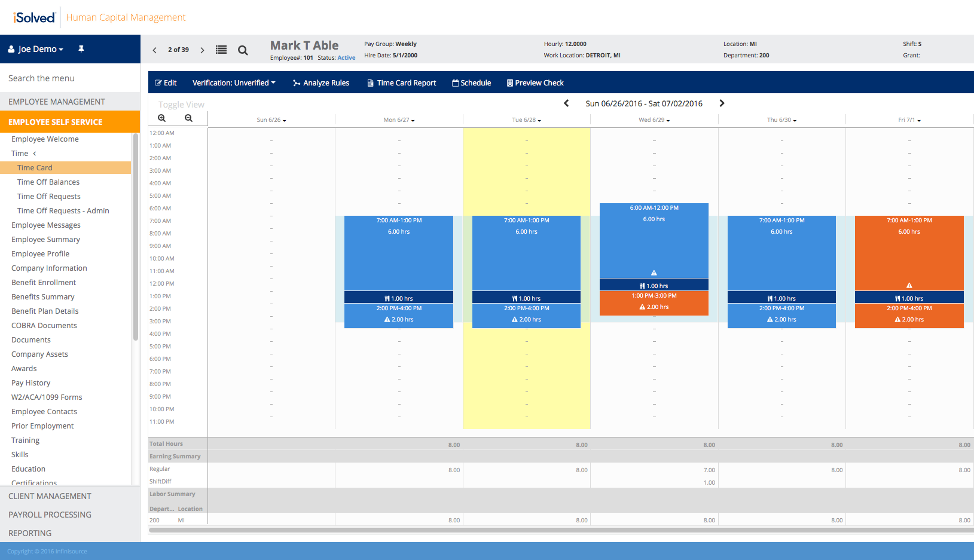Screen dimensions: 974x560
Task: Open Pay History
Action: [x=31, y=383]
